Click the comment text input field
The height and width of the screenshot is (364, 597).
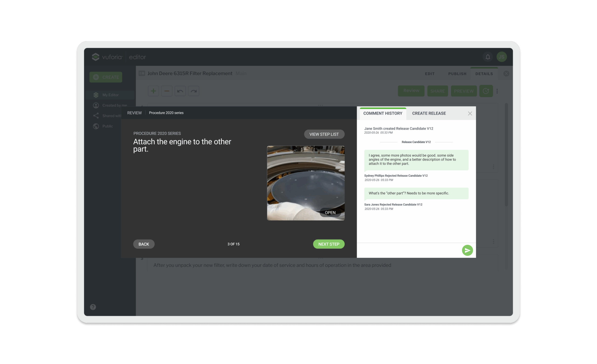point(409,250)
